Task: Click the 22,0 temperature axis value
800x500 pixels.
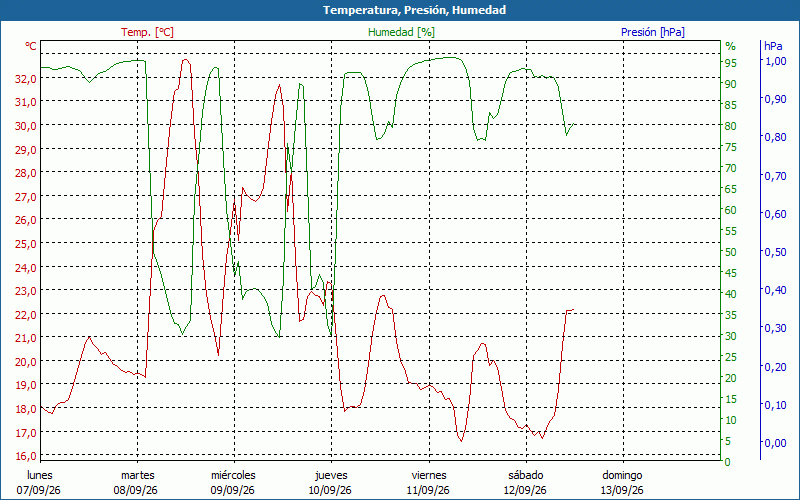Action: [27, 315]
